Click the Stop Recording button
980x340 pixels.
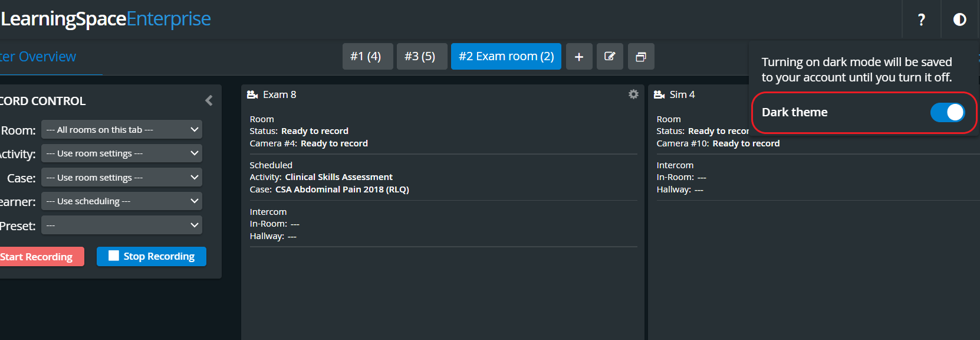pos(152,257)
